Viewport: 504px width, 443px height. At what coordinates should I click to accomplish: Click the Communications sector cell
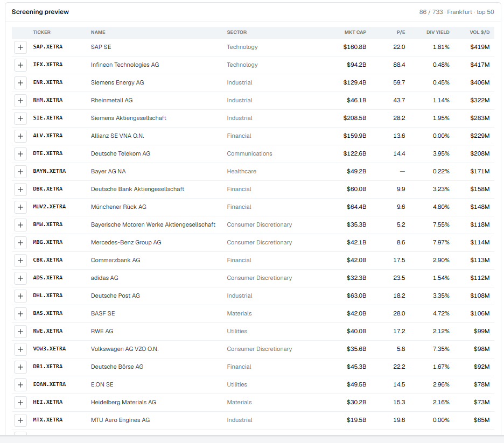[249, 153]
